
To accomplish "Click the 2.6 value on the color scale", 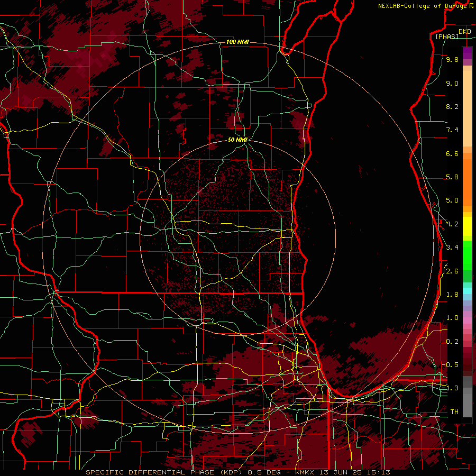I will tap(452, 271).
